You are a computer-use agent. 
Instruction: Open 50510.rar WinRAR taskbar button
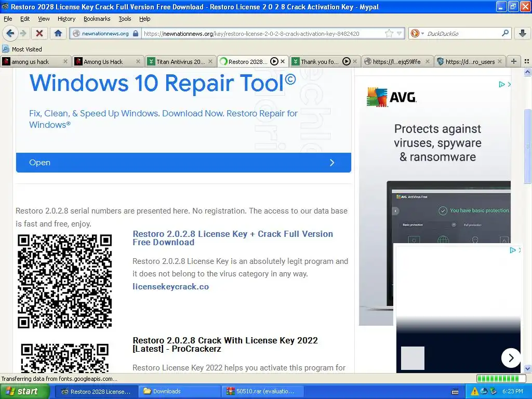click(x=263, y=392)
